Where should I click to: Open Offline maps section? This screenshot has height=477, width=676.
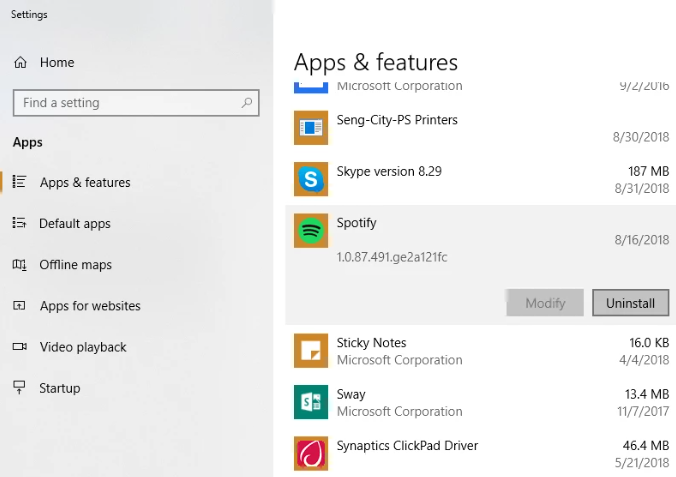(75, 265)
